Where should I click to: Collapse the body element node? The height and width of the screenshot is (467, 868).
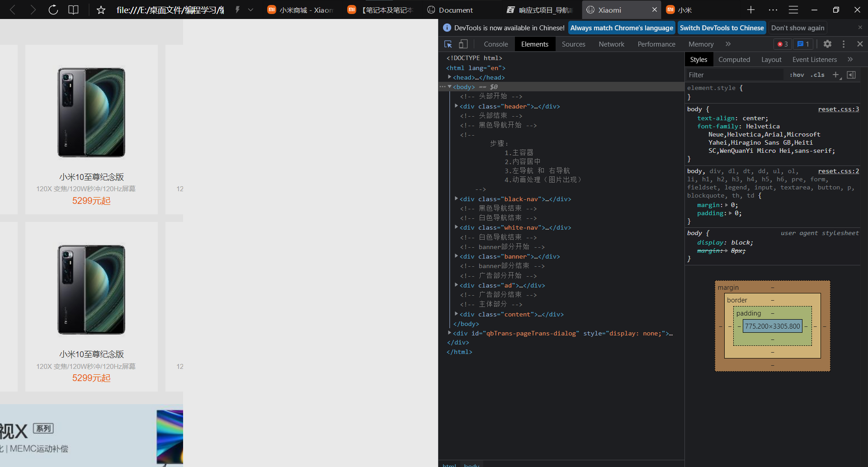[449, 87]
